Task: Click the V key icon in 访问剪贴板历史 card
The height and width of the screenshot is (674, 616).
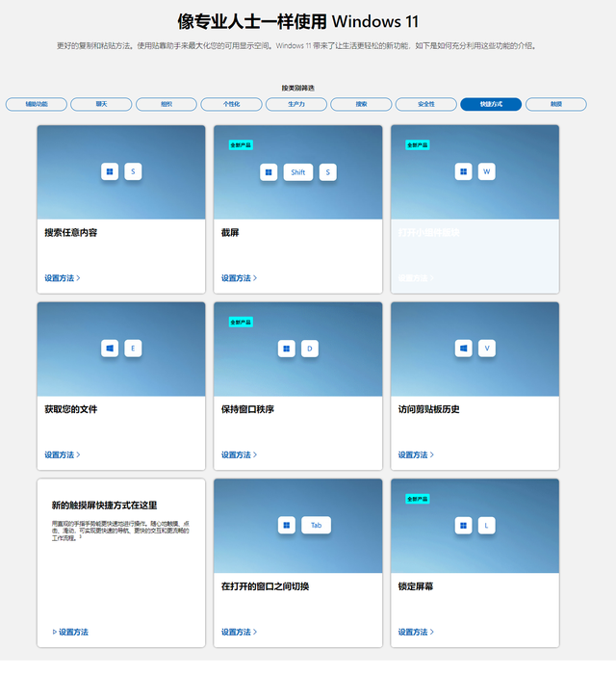Action: [487, 349]
